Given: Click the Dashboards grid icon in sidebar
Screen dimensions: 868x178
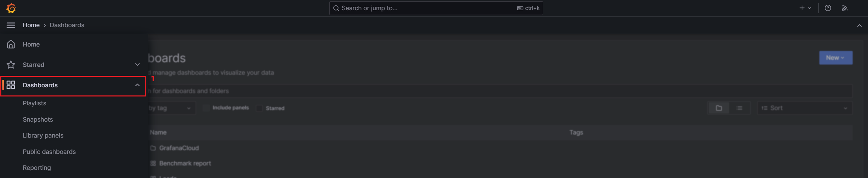Looking at the screenshot, I should pos(11,85).
